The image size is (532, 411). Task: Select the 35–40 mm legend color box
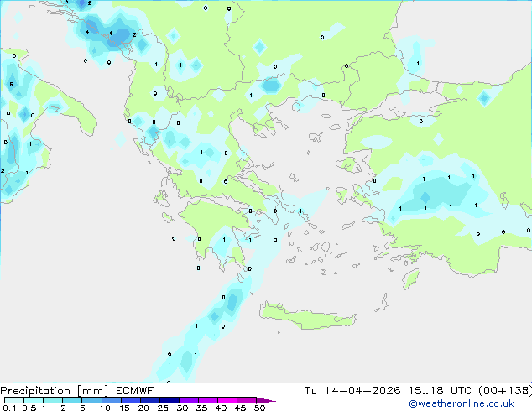[208, 400]
